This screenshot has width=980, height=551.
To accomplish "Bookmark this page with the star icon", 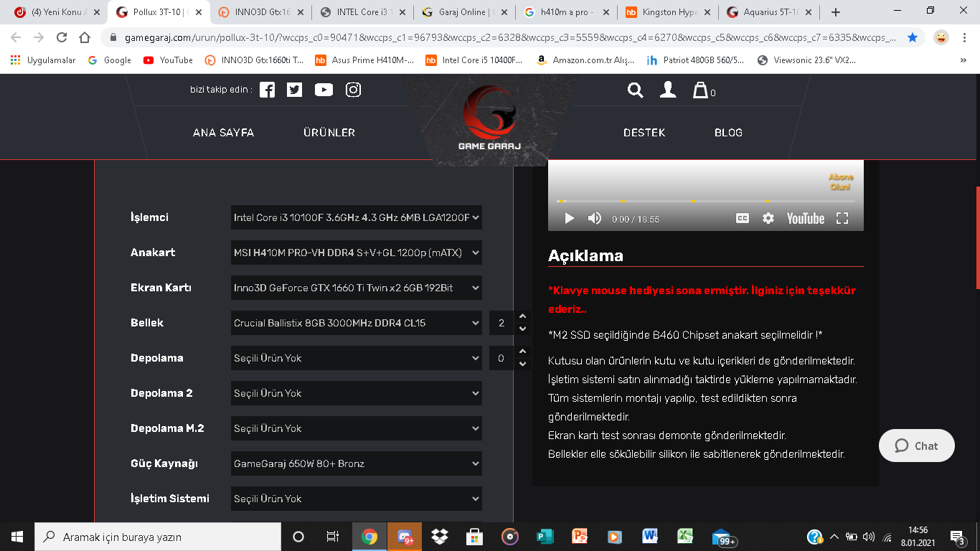I will [x=913, y=37].
